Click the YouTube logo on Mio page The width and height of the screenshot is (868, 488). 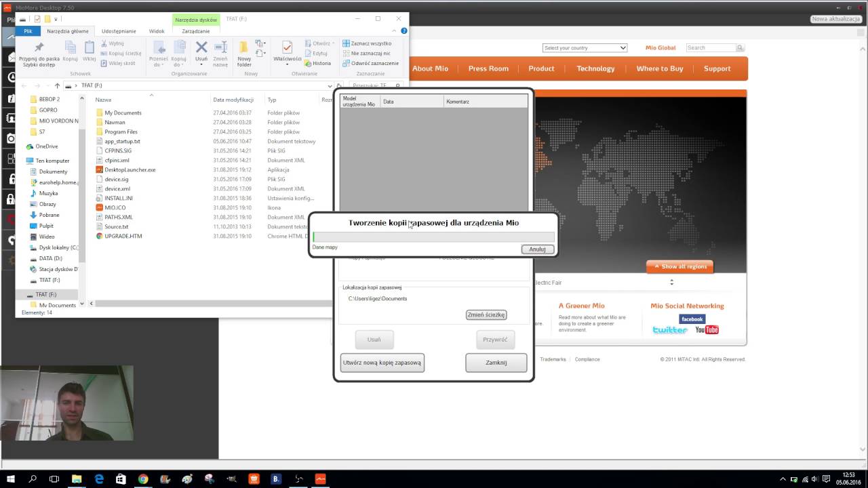707,329
